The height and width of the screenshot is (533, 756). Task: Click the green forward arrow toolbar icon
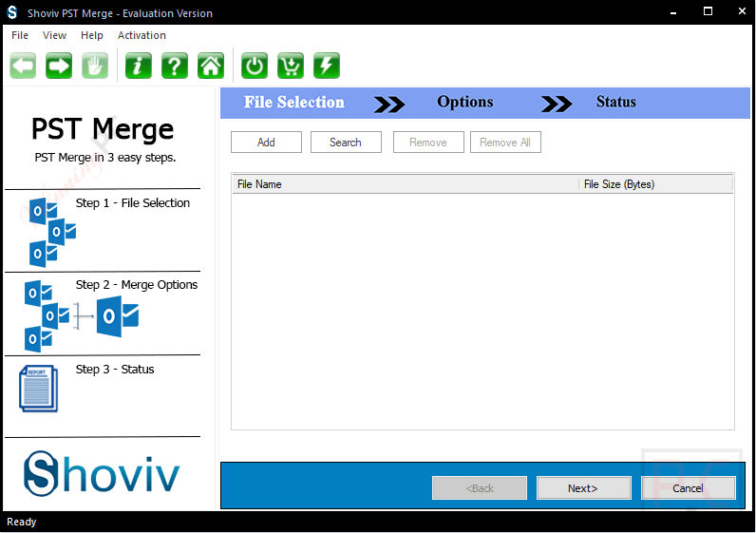click(x=59, y=66)
